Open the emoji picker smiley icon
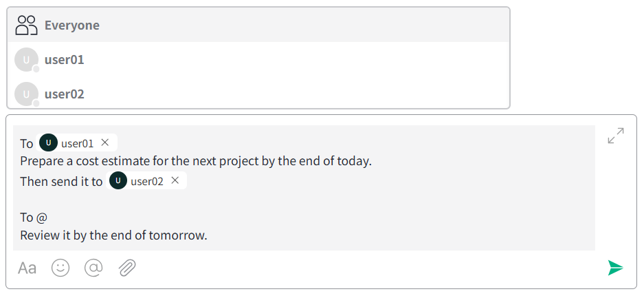The height and width of the screenshot is (296, 644). 60,268
